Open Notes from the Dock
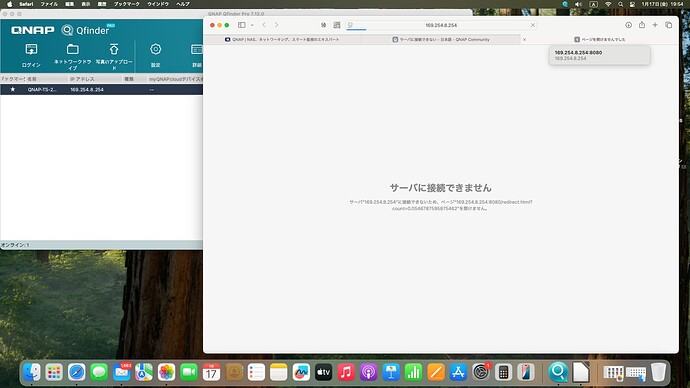This screenshot has width=690, height=388. [279, 372]
